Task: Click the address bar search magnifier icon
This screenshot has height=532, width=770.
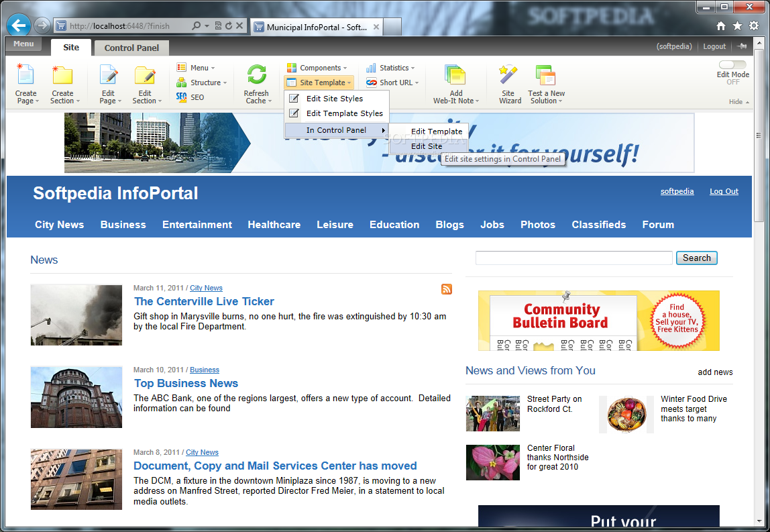Action: click(x=196, y=25)
